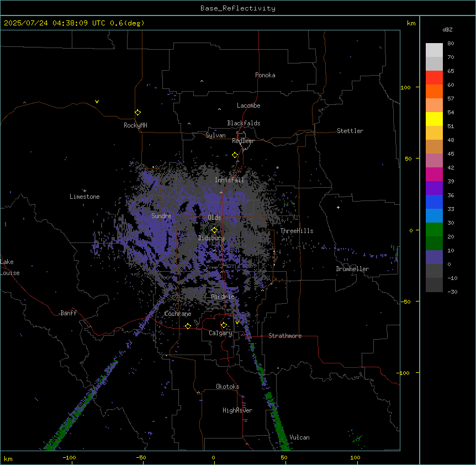This screenshot has height=465, width=476.
Task: Select the slate purple 0-10 dBZ legend swatch
Action: point(434,257)
